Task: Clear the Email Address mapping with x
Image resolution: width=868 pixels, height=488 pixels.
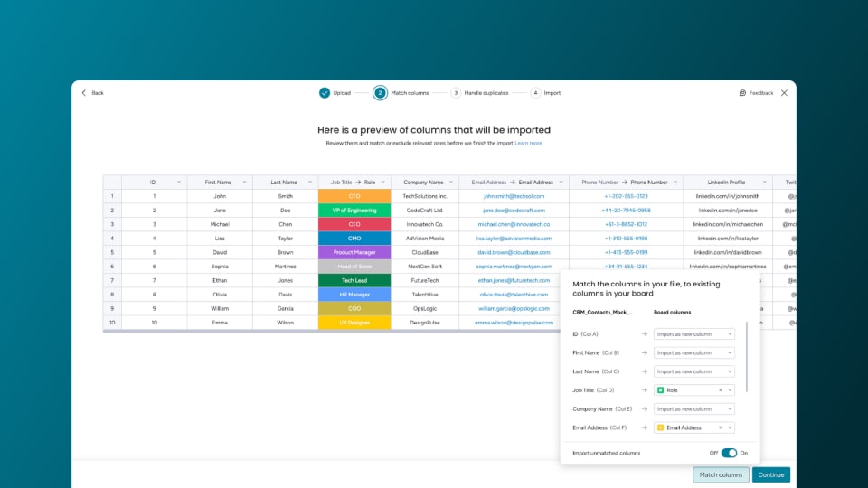Action: coord(721,427)
